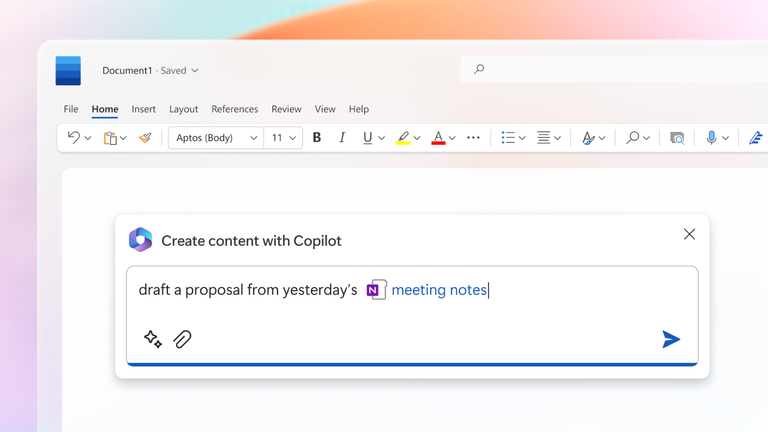Click the Copilot logo icon

pos(141,240)
